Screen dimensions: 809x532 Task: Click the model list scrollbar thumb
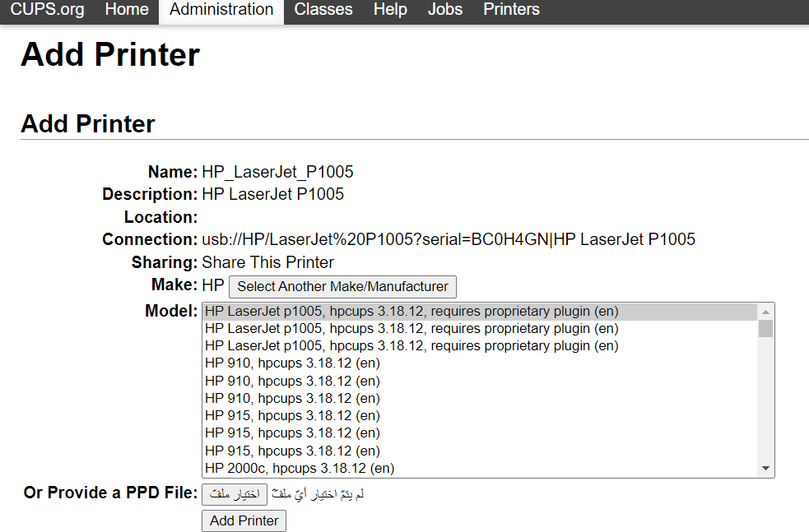766,329
